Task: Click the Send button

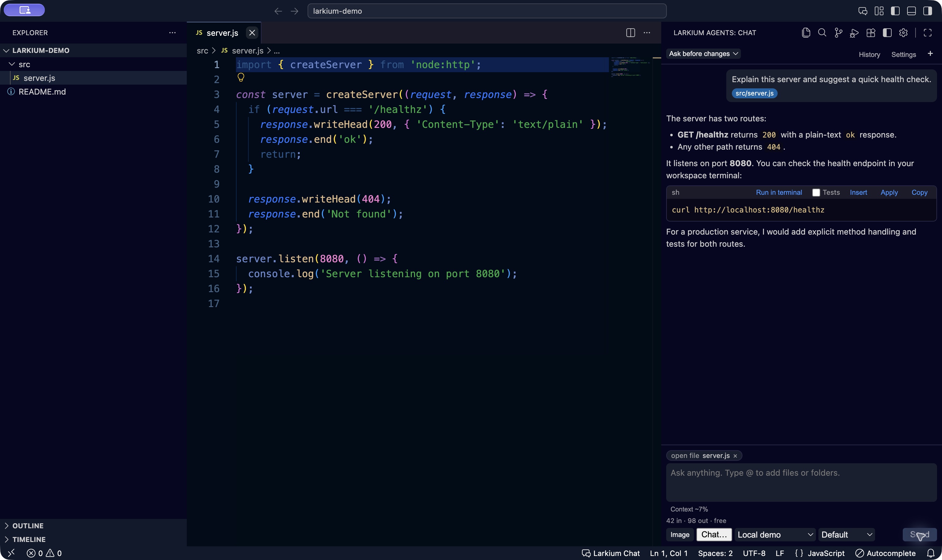Action: (x=919, y=535)
